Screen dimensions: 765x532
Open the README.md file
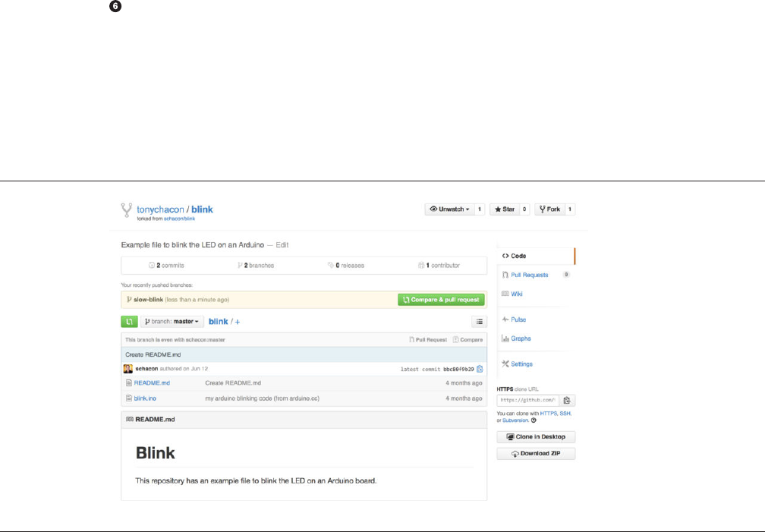(x=152, y=383)
